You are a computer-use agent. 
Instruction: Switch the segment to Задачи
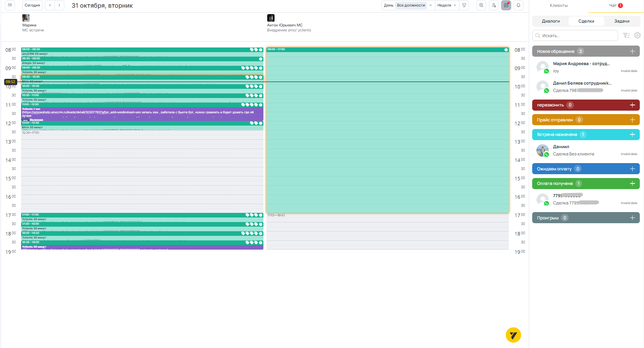point(621,21)
